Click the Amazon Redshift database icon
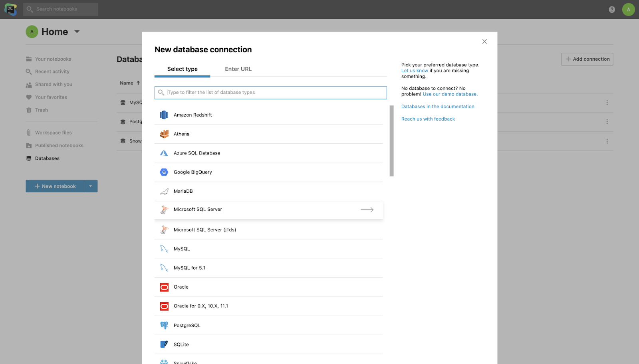 pyautogui.click(x=164, y=115)
